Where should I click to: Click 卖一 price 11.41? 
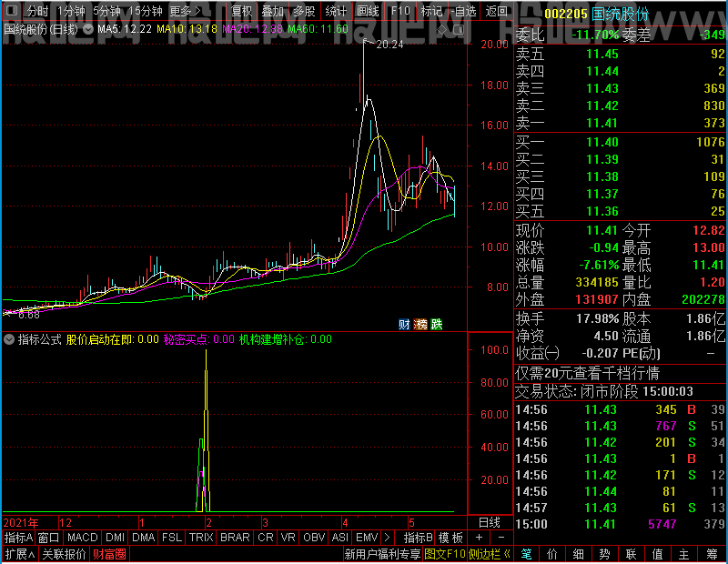602,123
